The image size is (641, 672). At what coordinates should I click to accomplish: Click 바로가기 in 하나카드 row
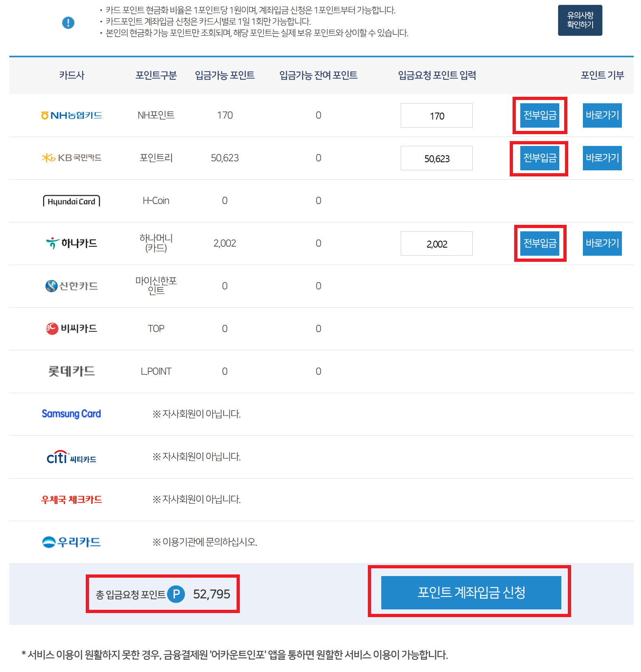pos(602,244)
